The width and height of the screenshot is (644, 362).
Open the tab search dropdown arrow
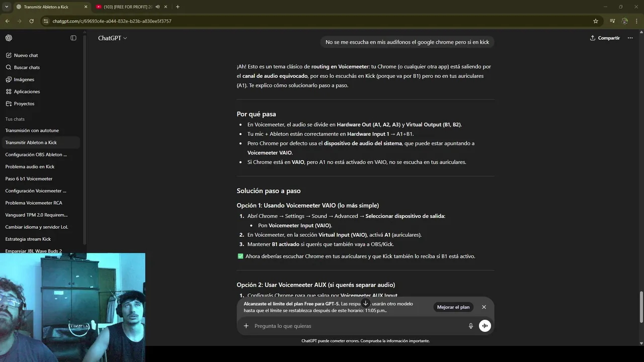point(7,7)
